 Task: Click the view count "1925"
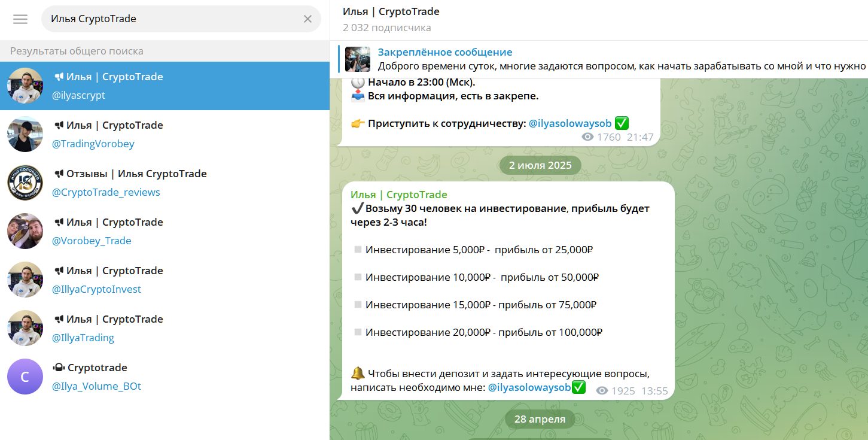[623, 391]
